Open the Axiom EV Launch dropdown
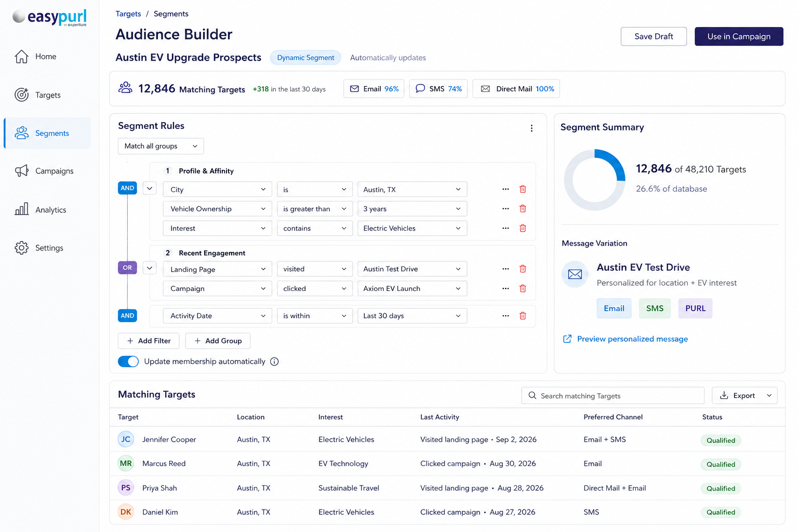 [412, 288]
